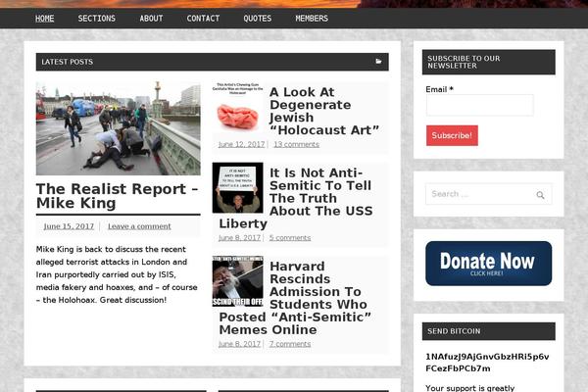Open The Realist Report – Mike King post
588x392 pixels.
click(118, 196)
